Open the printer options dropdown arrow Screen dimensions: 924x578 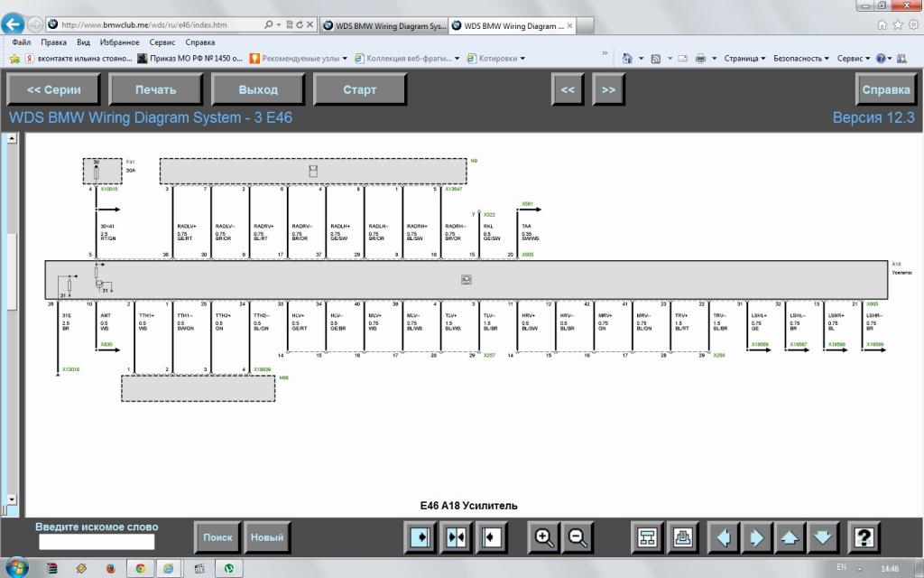pos(715,59)
